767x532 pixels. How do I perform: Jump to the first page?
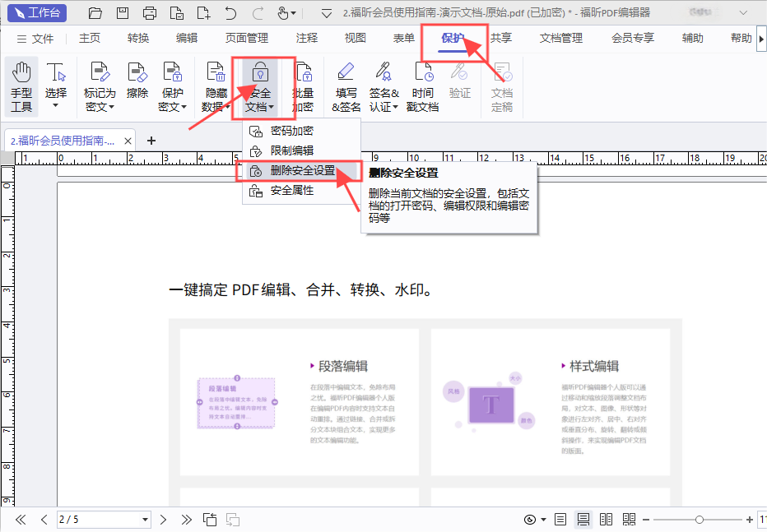(21, 520)
